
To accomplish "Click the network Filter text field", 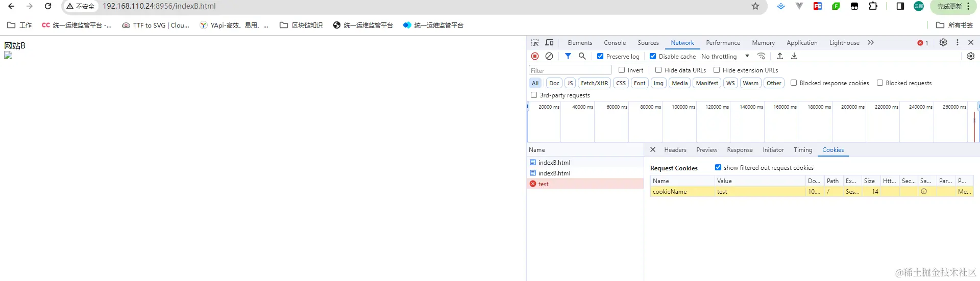I will click(x=570, y=70).
